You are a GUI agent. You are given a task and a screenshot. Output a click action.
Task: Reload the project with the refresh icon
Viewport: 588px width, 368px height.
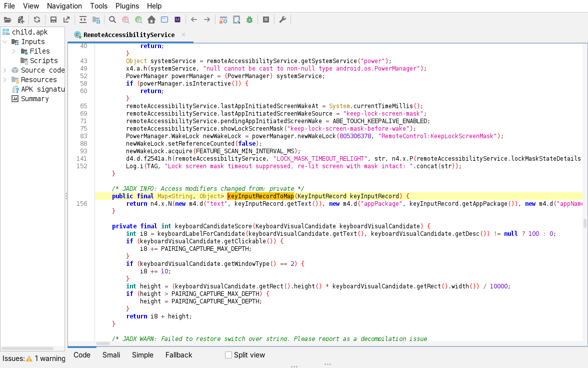(x=37, y=20)
